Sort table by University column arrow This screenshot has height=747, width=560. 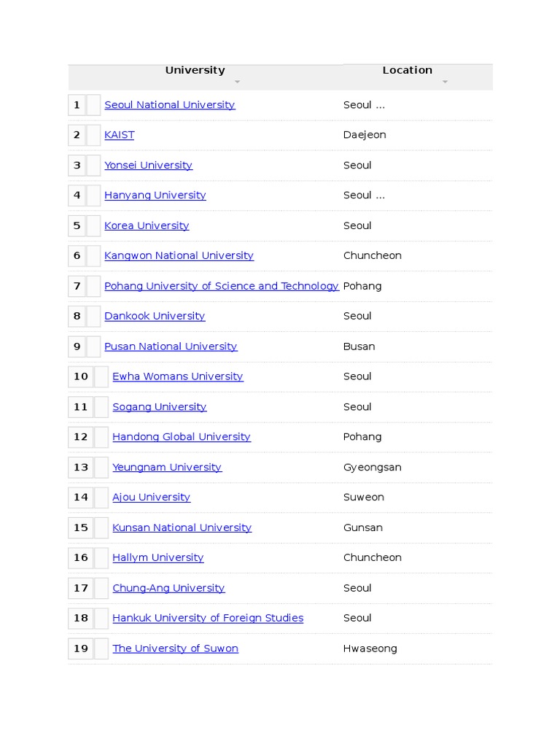pos(237,82)
